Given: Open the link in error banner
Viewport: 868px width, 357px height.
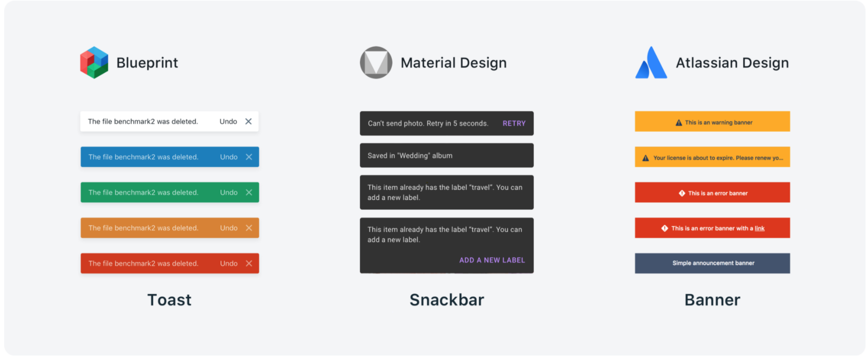Looking at the screenshot, I should point(760,229).
